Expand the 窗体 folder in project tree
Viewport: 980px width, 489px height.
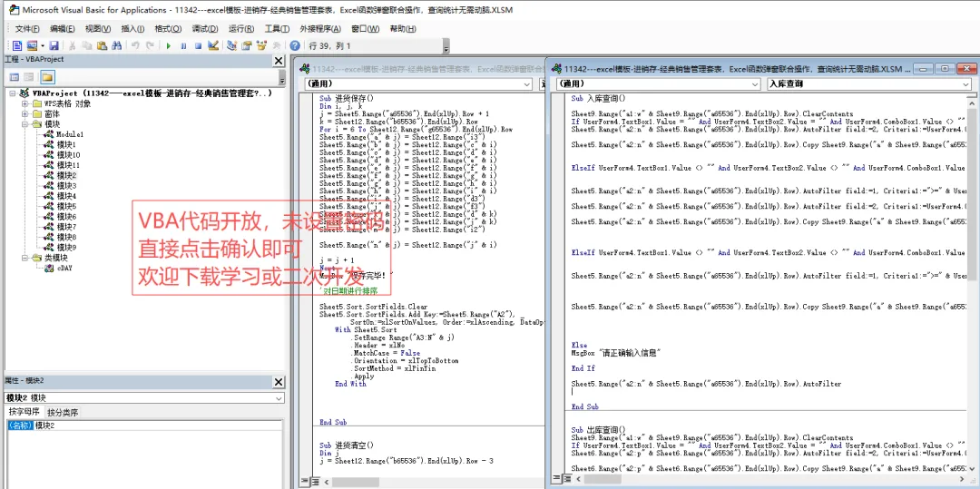tap(25, 114)
